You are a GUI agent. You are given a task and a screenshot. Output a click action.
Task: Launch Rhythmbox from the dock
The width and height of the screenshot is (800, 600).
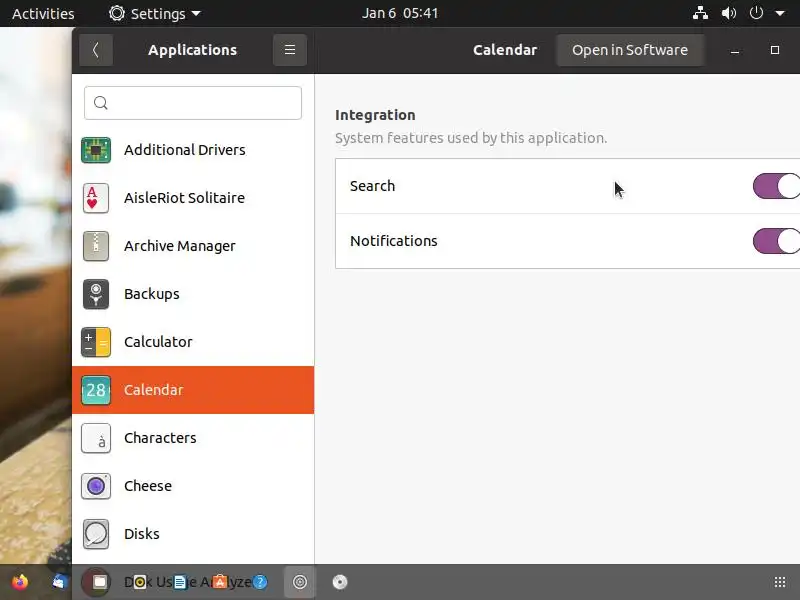[x=139, y=582]
